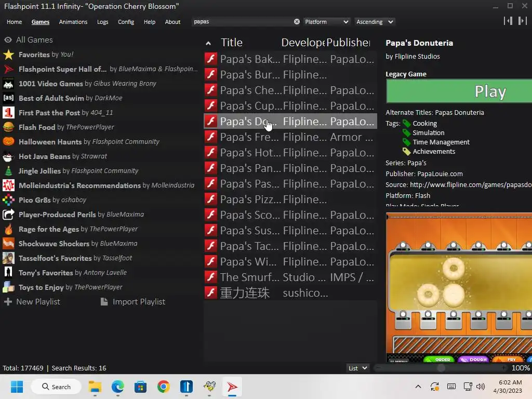Select the Best of Adult Swim playlist icon
Viewport: 532px width, 399px height.
click(8, 98)
